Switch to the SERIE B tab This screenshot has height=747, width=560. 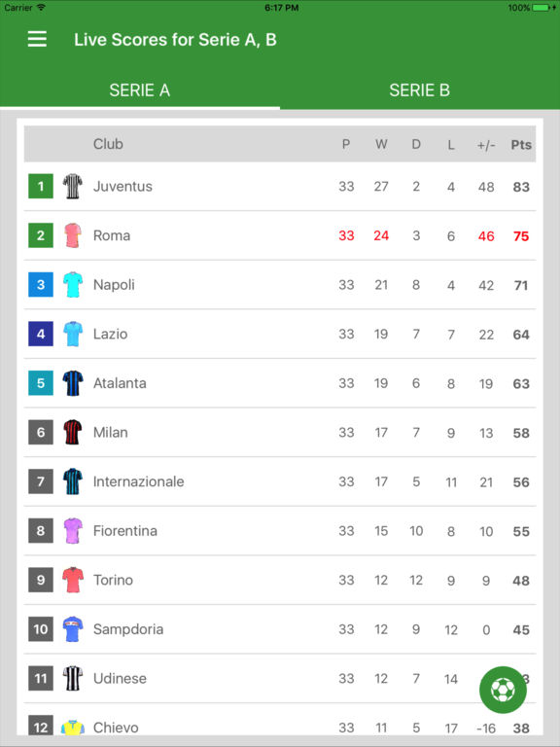tap(420, 90)
